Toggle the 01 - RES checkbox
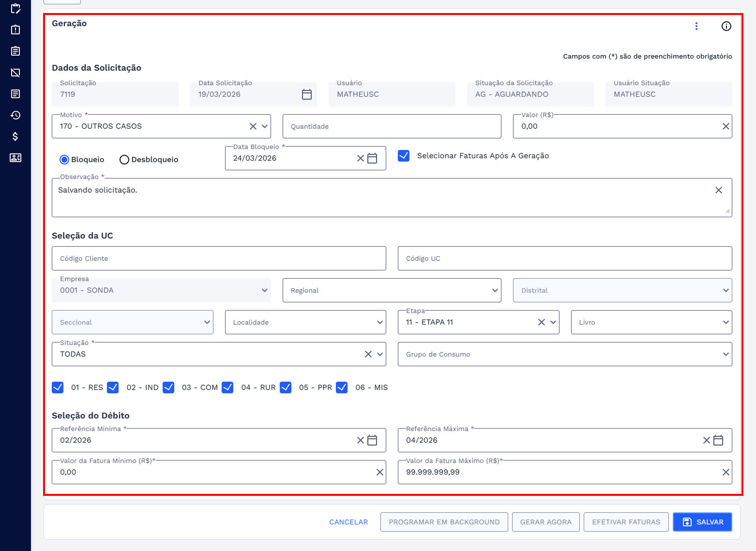Viewport: 756px width, 551px height. 58,387
